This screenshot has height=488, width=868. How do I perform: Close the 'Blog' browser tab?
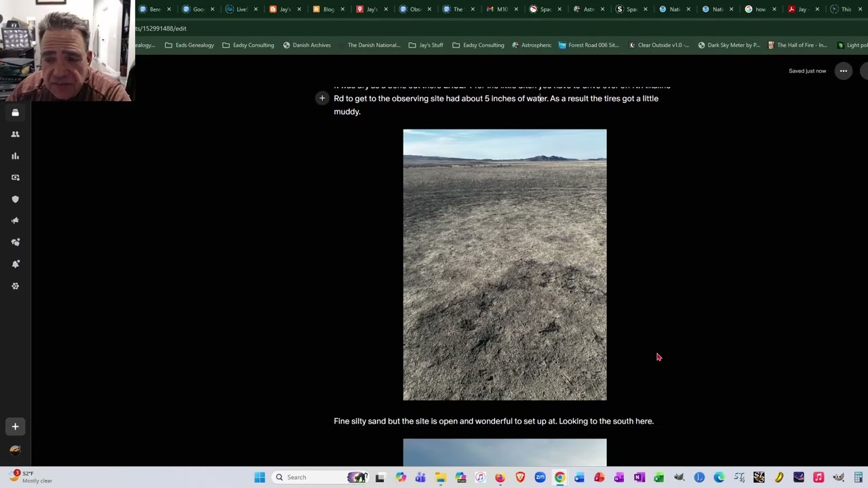tap(342, 9)
